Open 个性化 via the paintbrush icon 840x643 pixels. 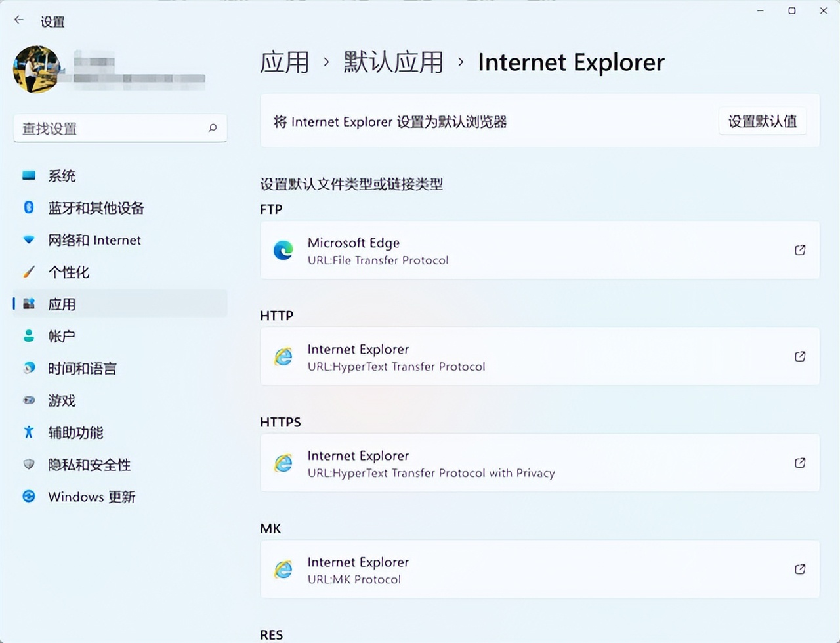tap(29, 272)
